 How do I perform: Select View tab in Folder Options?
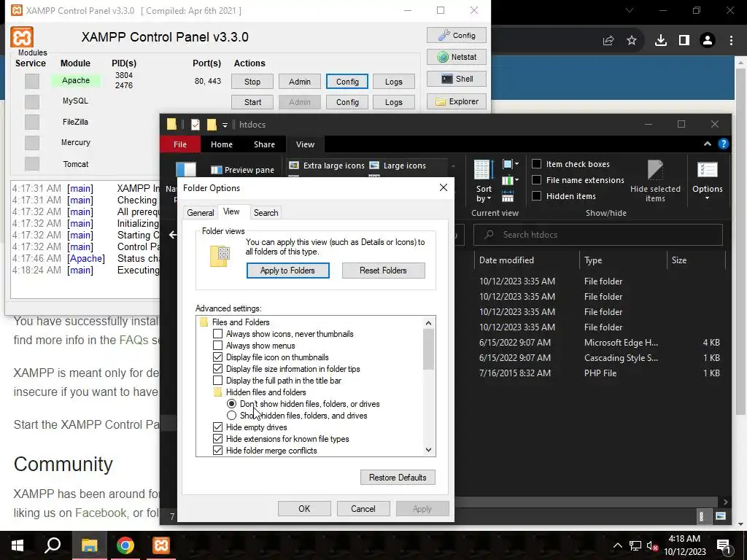click(x=231, y=211)
